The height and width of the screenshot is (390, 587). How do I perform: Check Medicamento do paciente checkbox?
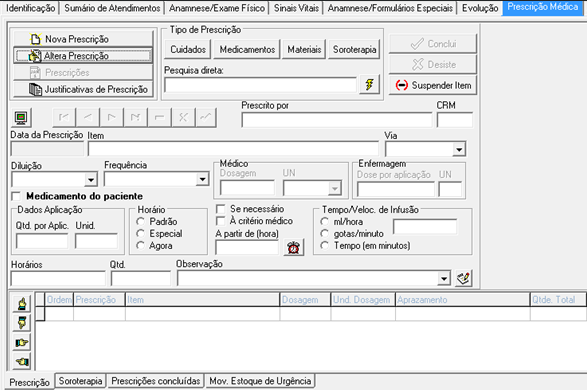[x=16, y=196]
